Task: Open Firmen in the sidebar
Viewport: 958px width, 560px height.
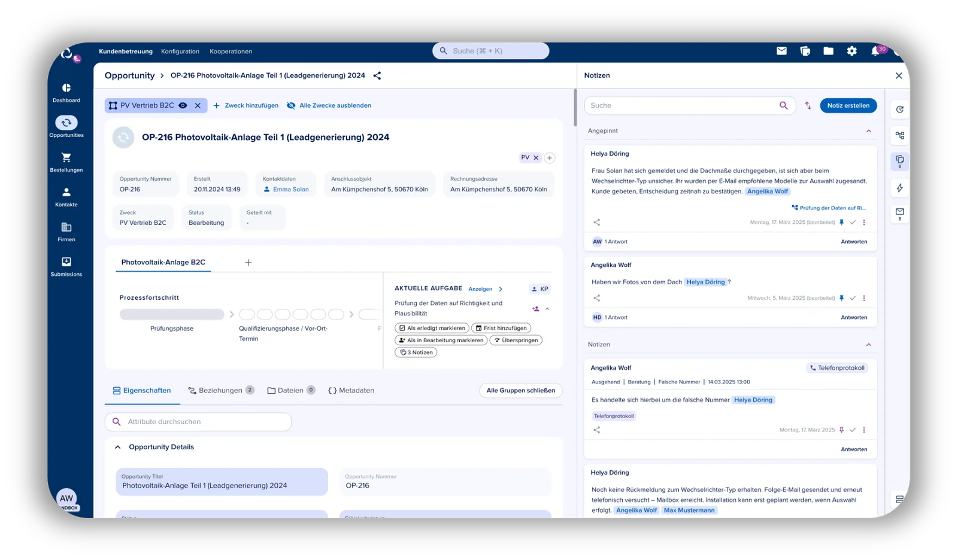Action: (x=66, y=232)
